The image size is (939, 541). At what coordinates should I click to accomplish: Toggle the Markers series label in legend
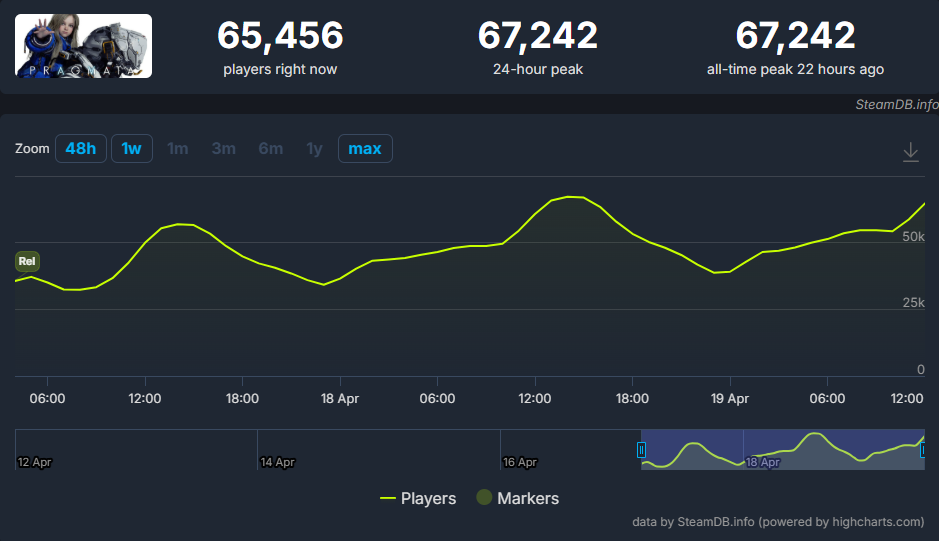pos(528,498)
